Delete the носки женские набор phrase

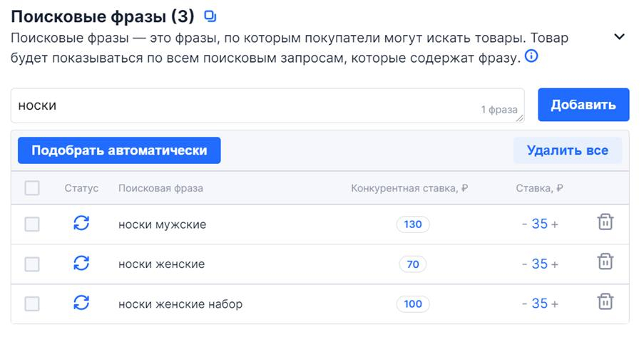click(605, 302)
